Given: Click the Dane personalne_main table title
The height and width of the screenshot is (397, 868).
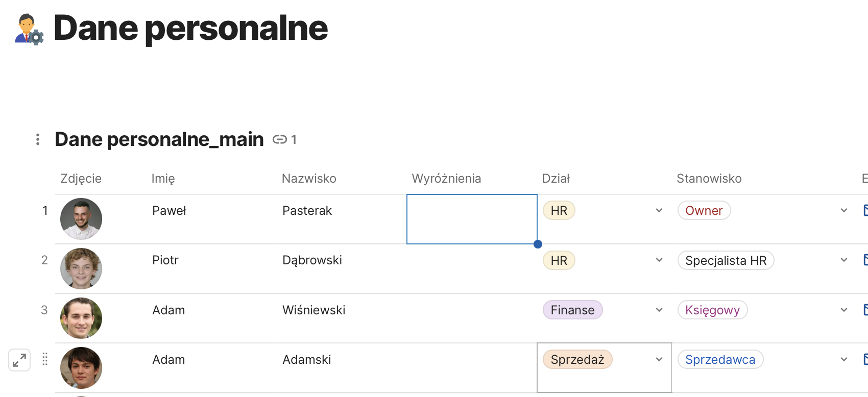Looking at the screenshot, I should point(159,139).
